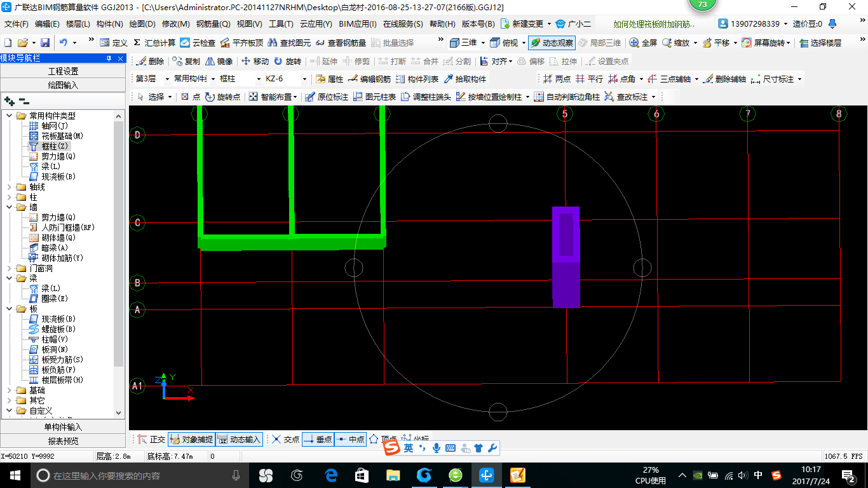Screen dimensions: 868x488
Task: Open the 文件(F) menu
Action: [x=17, y=24]
